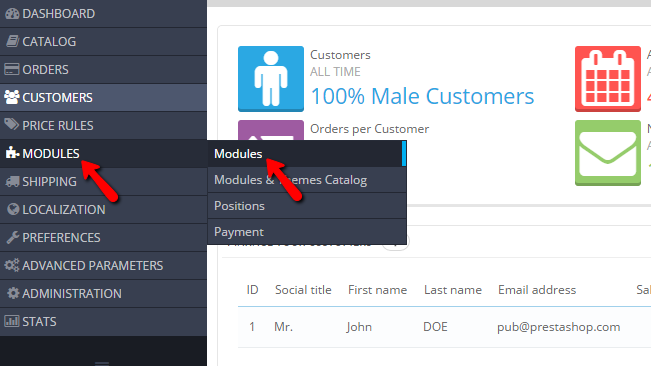
Task: Click the Orders per Customer label
Action: tap(370, 129)
